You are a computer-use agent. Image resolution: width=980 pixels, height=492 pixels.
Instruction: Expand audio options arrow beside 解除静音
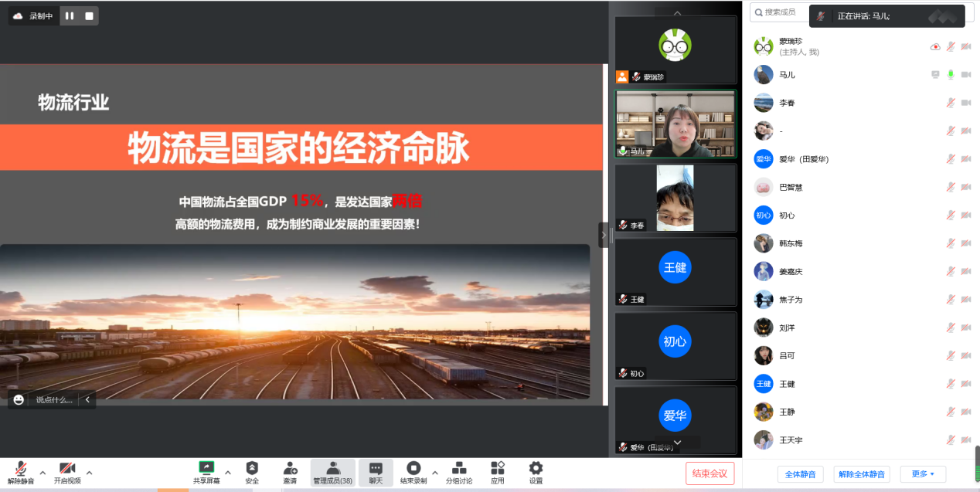[43, 472]
